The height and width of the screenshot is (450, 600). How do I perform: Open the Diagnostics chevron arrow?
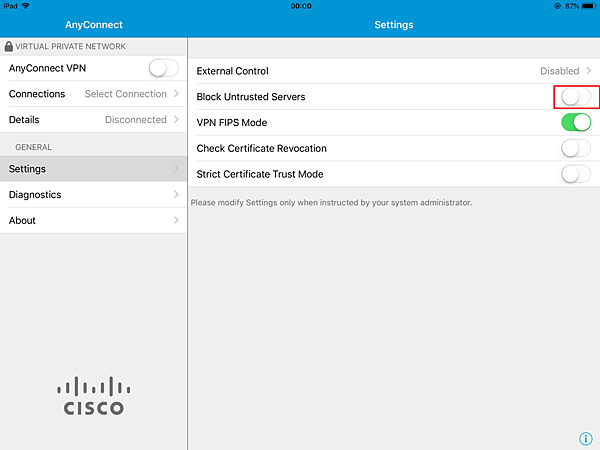click(x=176, y=194)
